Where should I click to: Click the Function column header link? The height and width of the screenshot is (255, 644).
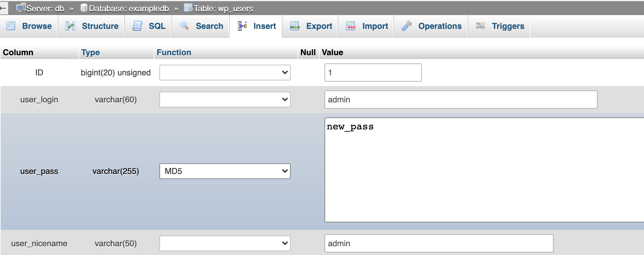(174, 52)
